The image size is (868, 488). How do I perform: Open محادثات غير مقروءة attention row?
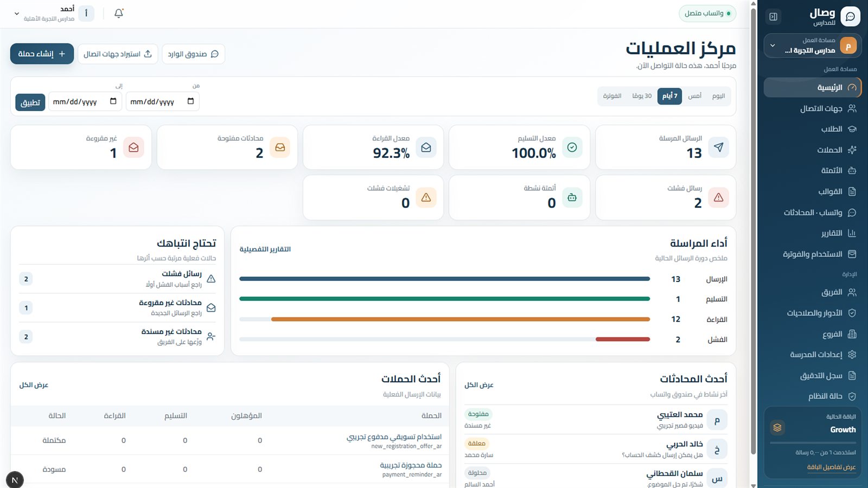point(117,307)
